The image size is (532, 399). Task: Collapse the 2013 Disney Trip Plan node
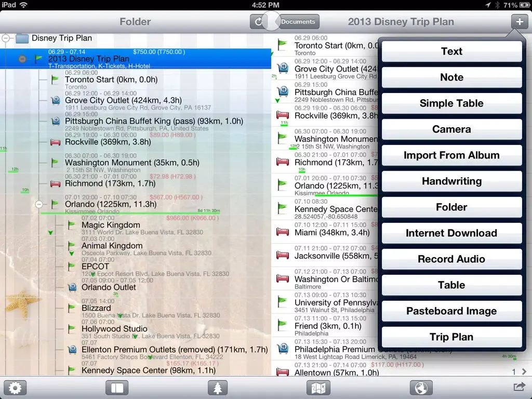click(22, 59)
